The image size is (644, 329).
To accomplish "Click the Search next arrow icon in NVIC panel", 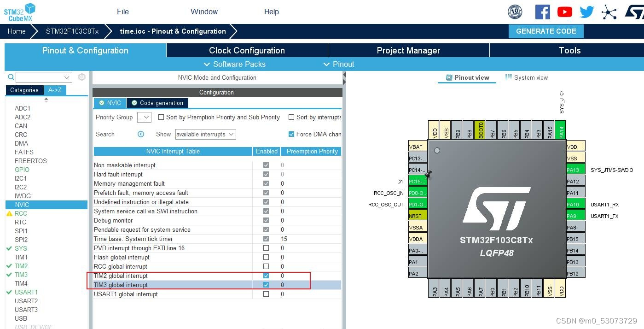I will [141, 134].
